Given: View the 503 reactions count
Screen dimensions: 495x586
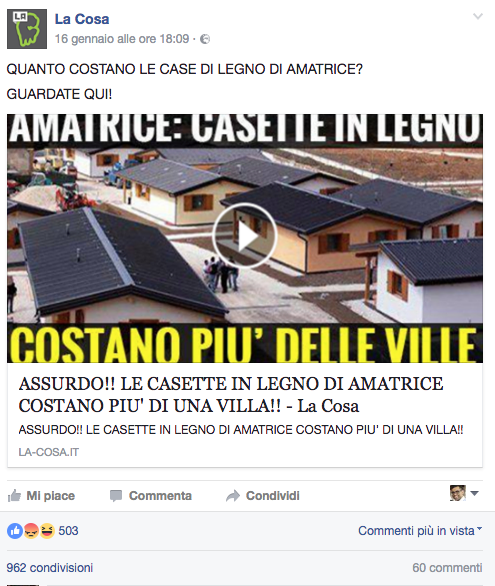Looking at the screenshot, I should click(68, 531).
